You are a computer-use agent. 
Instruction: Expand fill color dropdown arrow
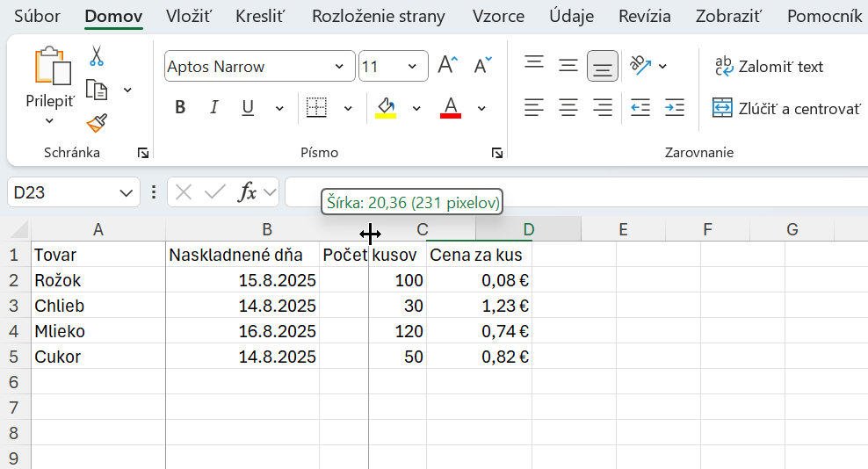coord(416,109)
